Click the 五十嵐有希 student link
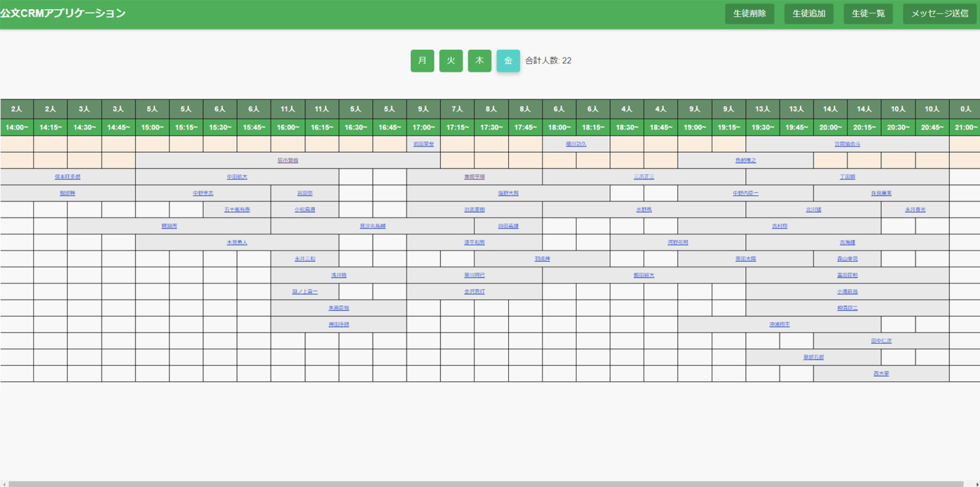Viewport: 980px width, 487px height. coord(237,210)
